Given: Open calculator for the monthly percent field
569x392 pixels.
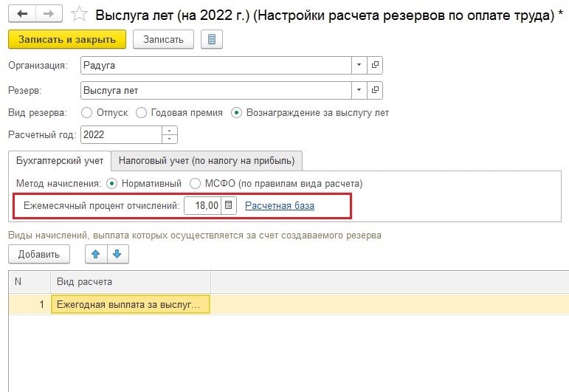Looking at the screenshot, I should (229, 205).
